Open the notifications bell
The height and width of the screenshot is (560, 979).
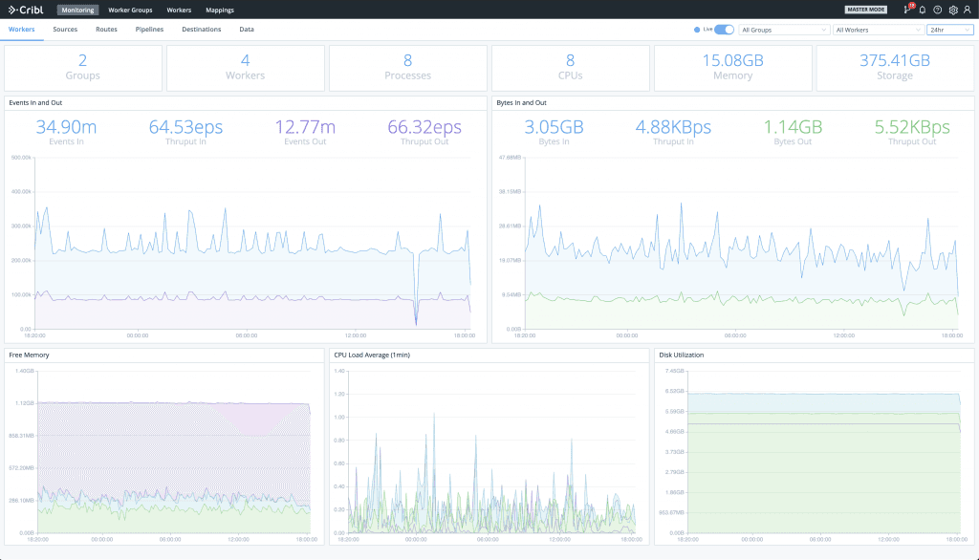[920, 10]
